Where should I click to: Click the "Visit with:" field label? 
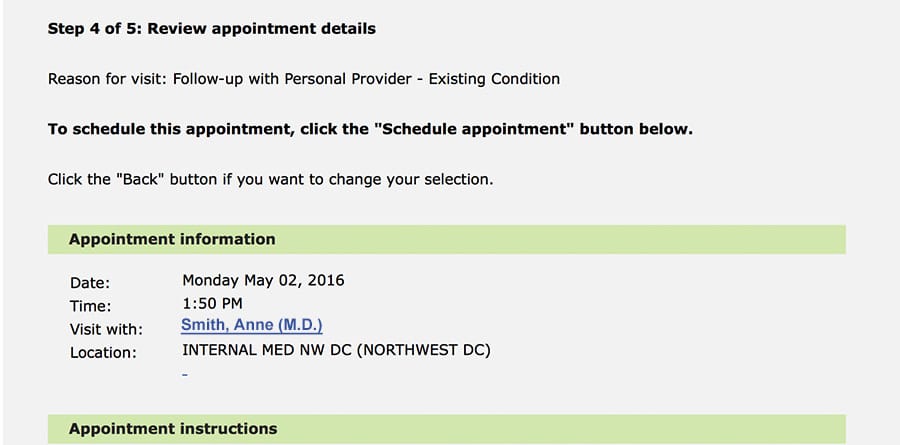click(106, 330)
